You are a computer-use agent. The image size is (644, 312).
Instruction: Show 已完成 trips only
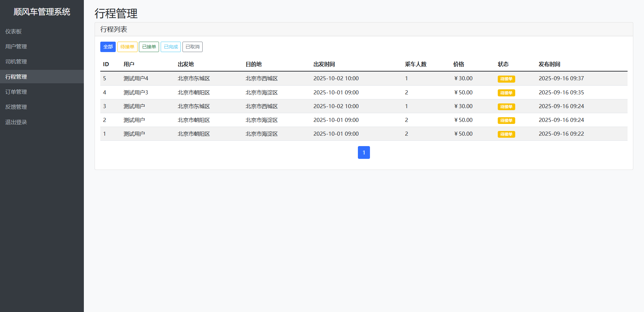171,47
